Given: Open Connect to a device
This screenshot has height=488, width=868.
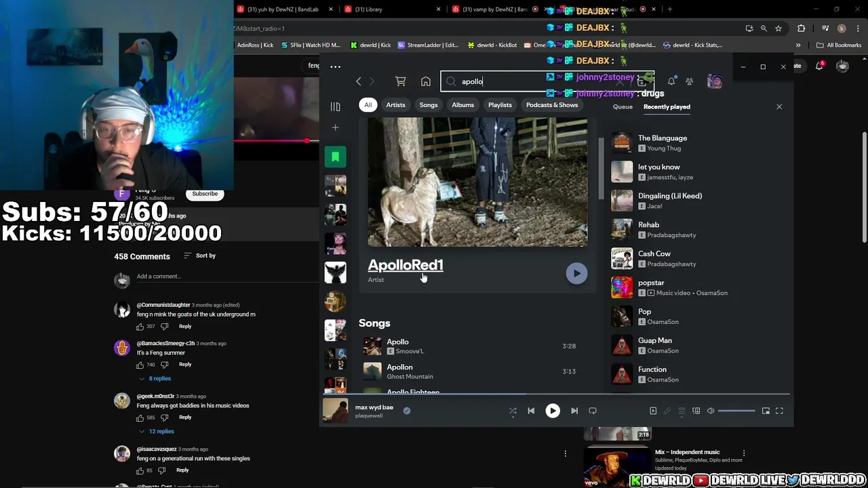Looking at the screenshot, I should point(696,411).
